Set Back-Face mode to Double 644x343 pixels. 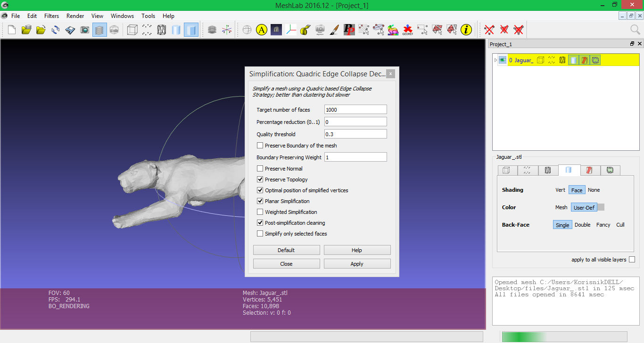pyautogui.click(x=583, y=225)
